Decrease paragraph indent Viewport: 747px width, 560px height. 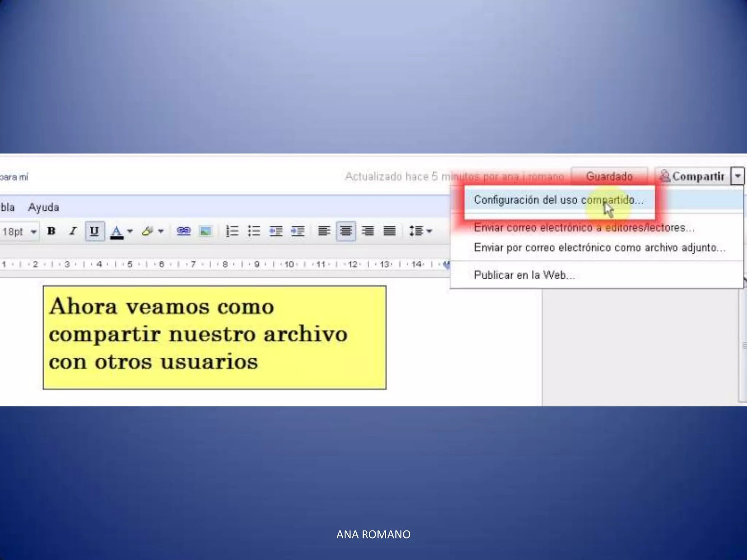tap(276, 231)
